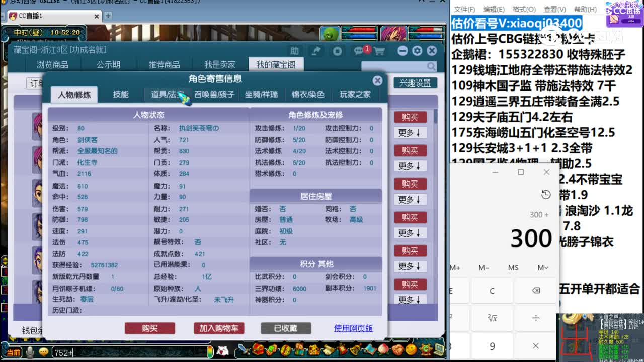Click the 兴趣设置 button
This screenshot has width=644, height=362.
click(x=415, y=83)
